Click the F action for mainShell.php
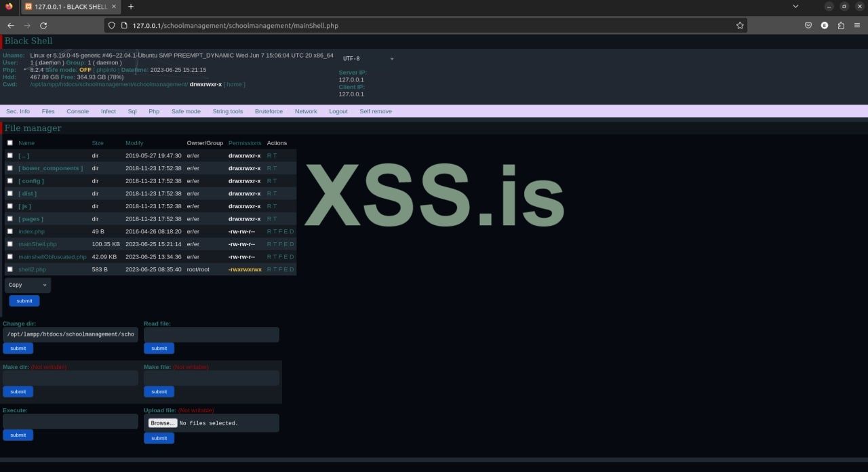868x472 pixels. coord(281,244)
